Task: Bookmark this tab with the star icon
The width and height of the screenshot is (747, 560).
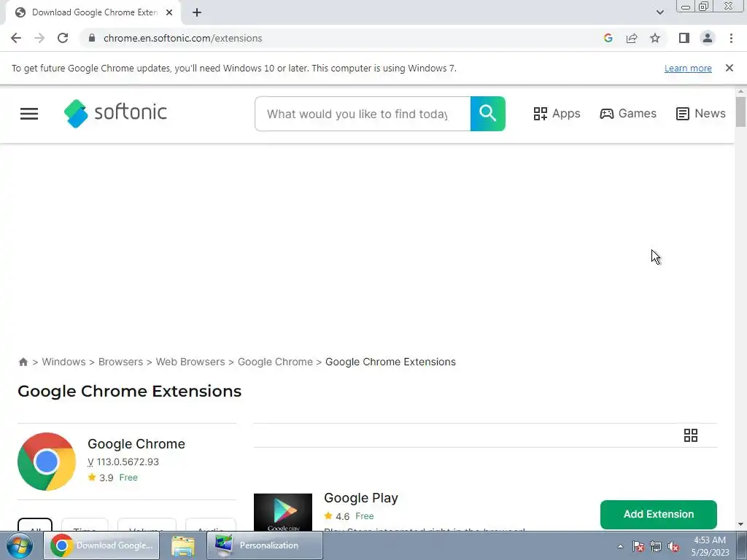Action: pos(655,38)
